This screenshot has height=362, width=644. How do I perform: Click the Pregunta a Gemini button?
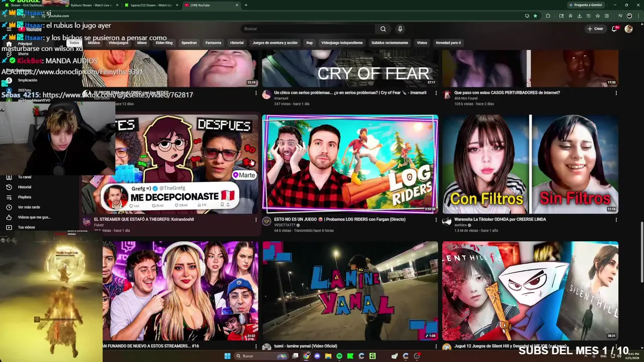(585, 5)
